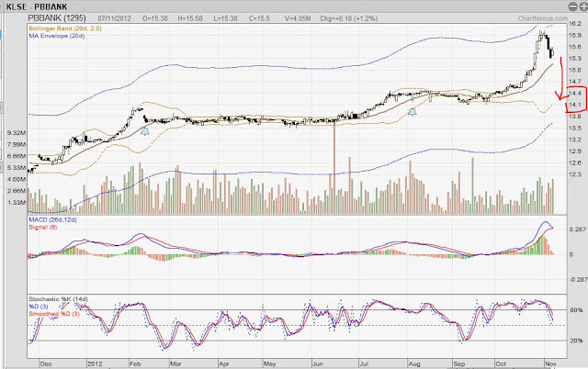This screenshot has width=588, height=369.
Task: Click the Sep label on time axis
Action: [x=459, y=364]
